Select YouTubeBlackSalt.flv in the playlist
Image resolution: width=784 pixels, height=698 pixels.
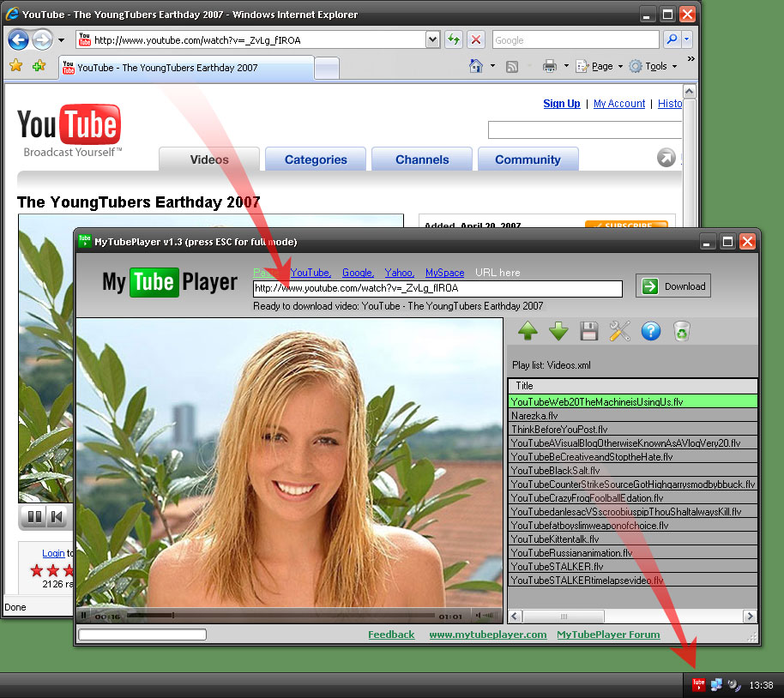[632, 470]
